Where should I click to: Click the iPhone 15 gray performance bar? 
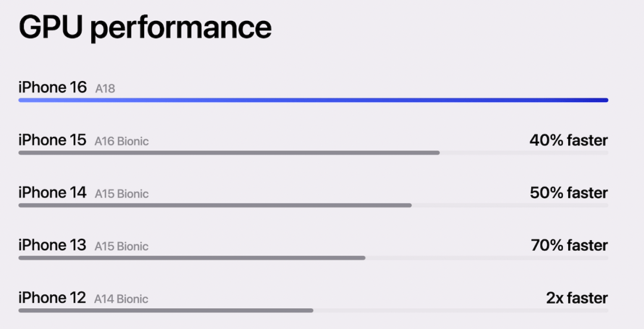coord(229,153)
